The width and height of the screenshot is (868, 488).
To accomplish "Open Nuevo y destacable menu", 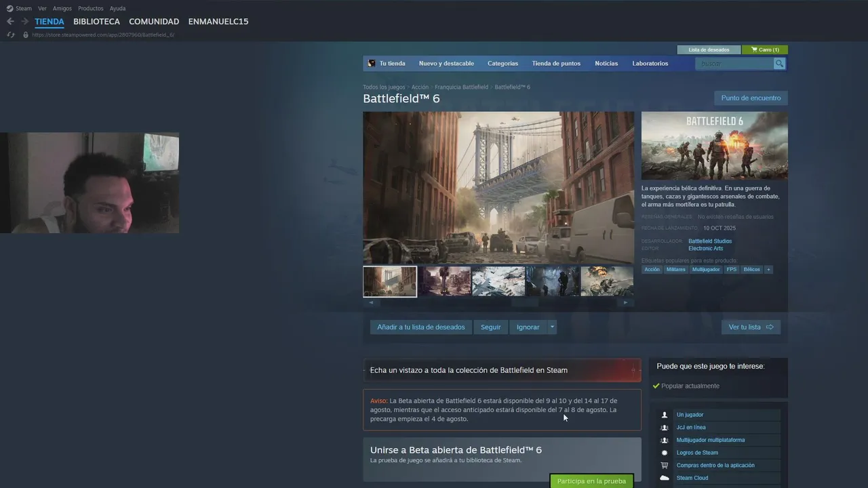I will tap(446, 64).
